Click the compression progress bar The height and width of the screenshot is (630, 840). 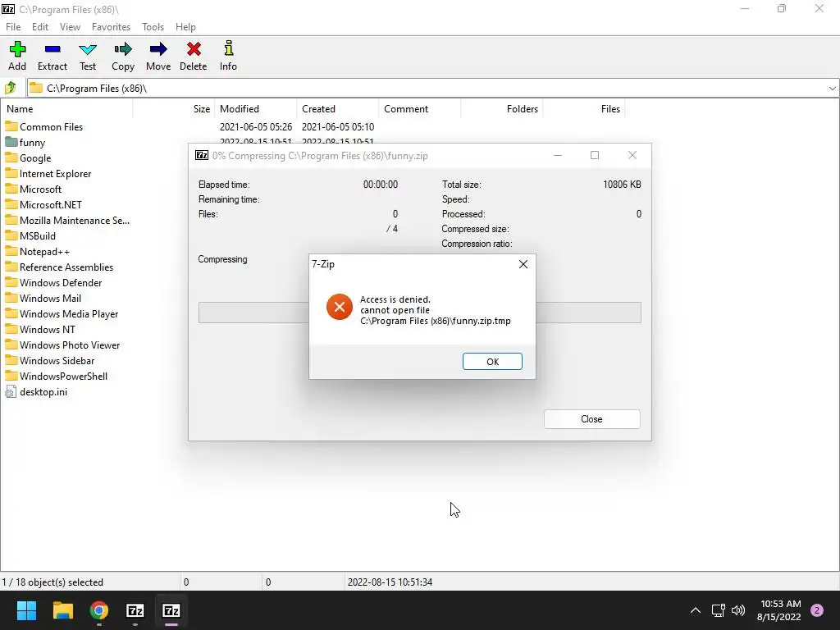pos(419,313)
